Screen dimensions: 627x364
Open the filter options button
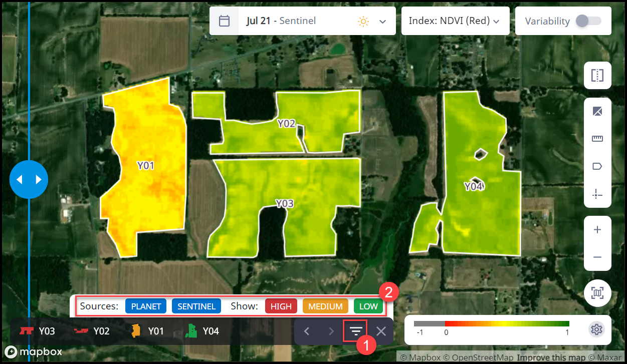[x=355, y=331]
